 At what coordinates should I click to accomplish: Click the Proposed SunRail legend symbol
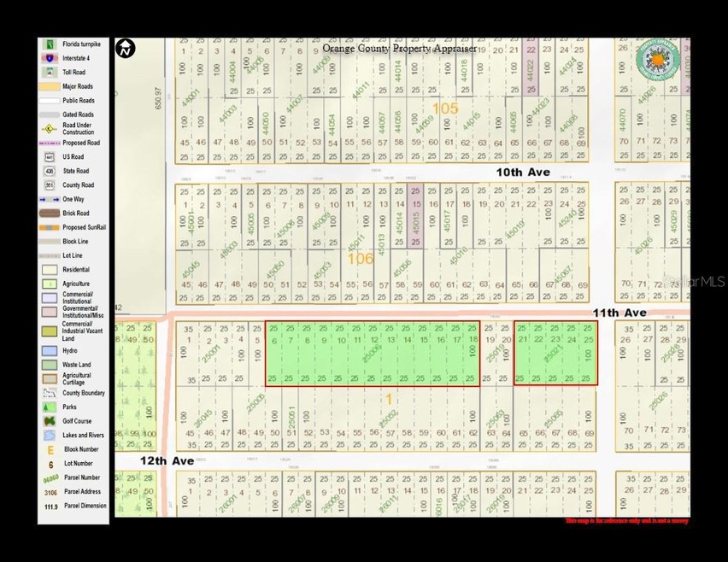click(50, 227)
